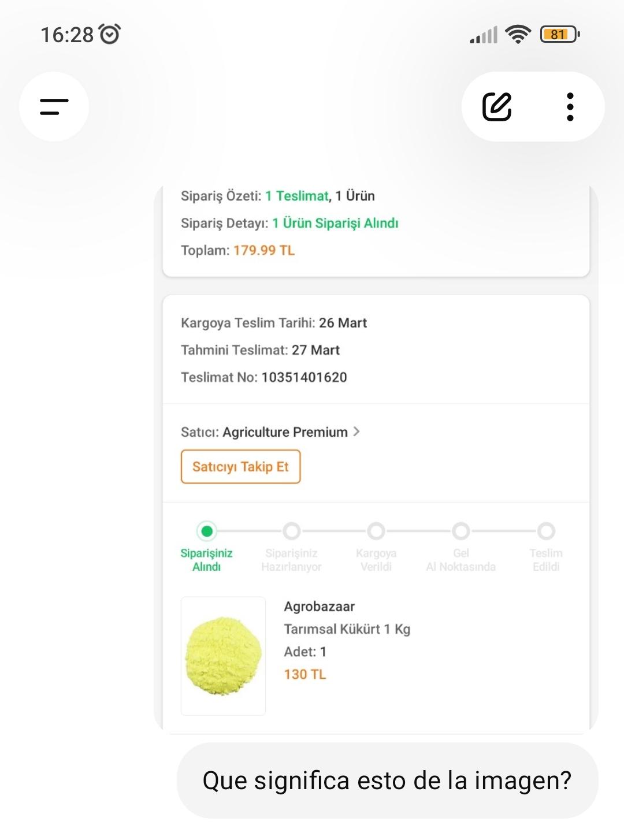
Task: Select the 'Teslim Edildi' step circle
Action: point(546,531)
